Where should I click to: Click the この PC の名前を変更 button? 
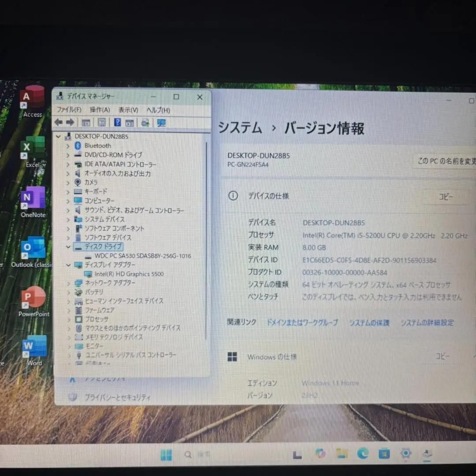[x=445, y=161]
